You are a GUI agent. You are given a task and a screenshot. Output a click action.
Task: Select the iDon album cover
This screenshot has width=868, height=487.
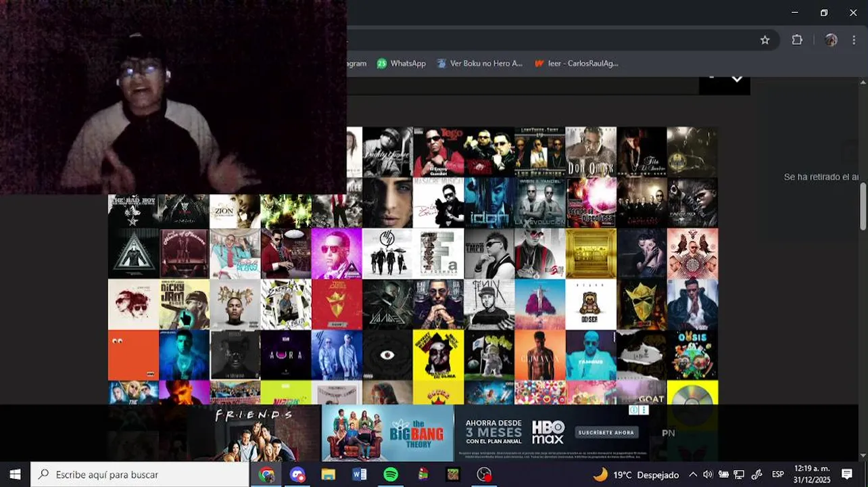[x=489, y=203]
